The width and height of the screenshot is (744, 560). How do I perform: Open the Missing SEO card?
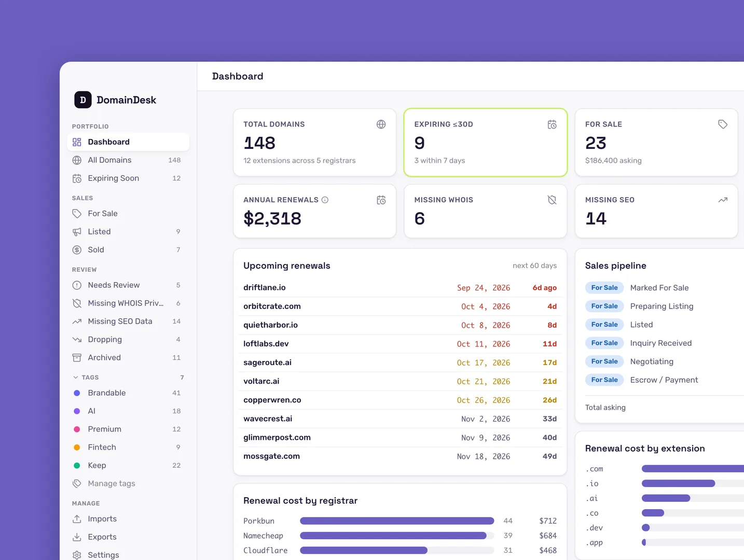(x=656, y=212)
